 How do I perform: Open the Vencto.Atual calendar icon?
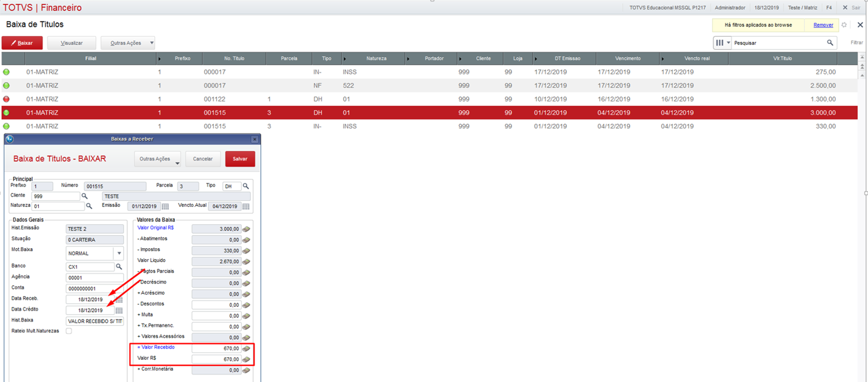tap(246, 207)
